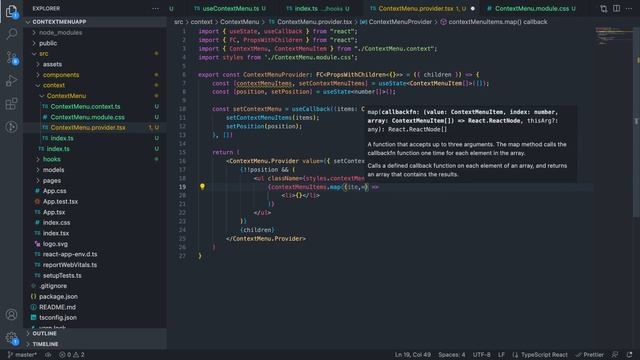Click the editor vertical scrollbar

tap(636, 122)
